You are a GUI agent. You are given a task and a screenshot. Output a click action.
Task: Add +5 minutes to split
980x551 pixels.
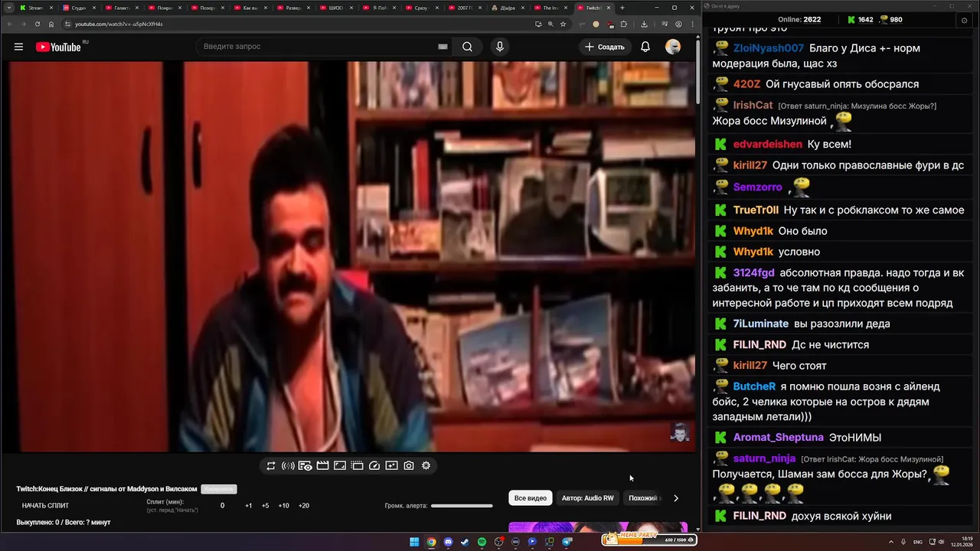[x=265, y=506]
